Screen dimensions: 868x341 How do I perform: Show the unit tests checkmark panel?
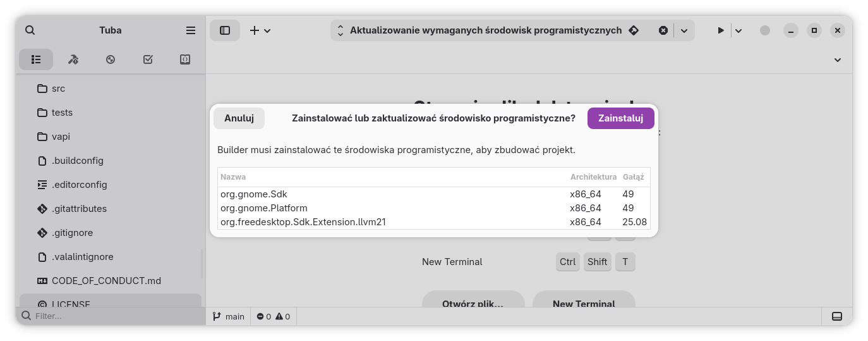point(148,59)
